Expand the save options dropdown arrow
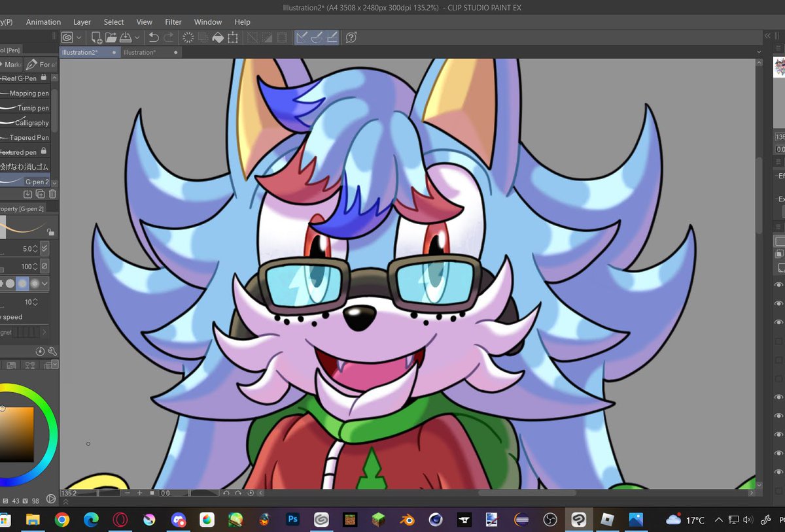 coord(136,38)
